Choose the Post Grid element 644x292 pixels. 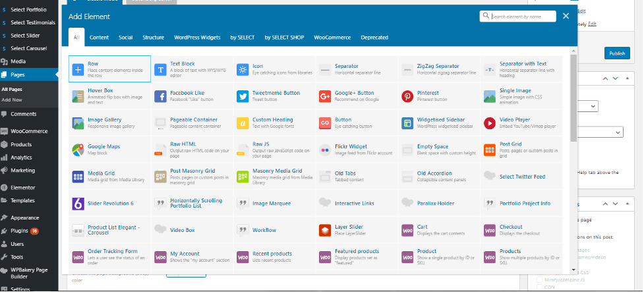coord(521,150)
